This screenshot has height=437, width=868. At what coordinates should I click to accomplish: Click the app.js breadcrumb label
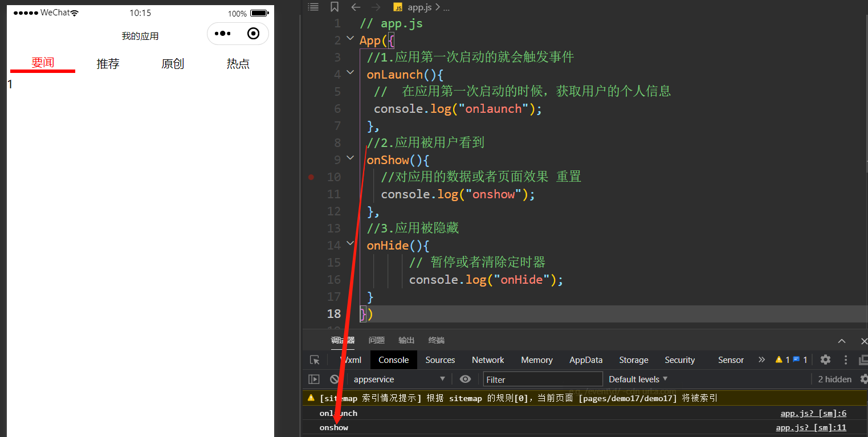pyautogui.click(x=420, y=7)
